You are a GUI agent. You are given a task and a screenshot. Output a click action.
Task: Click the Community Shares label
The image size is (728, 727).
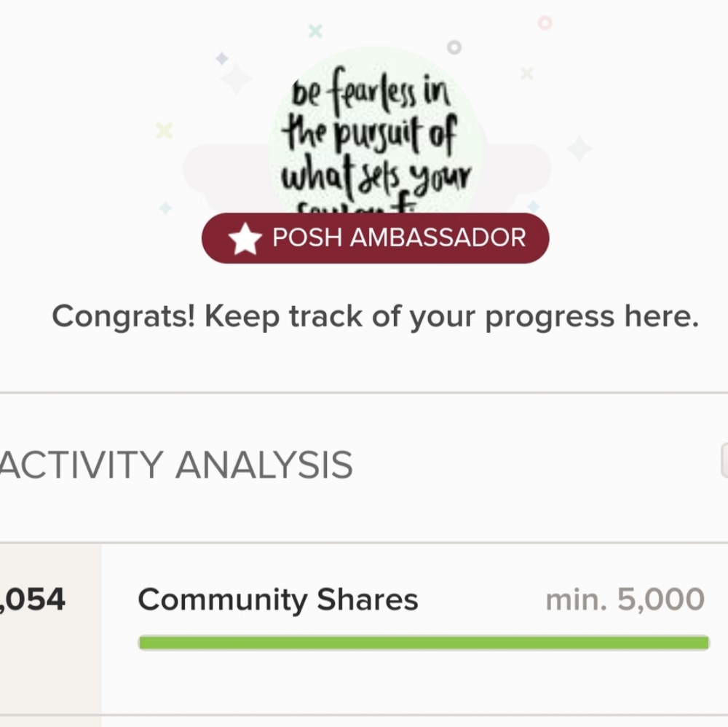[278, 600]
